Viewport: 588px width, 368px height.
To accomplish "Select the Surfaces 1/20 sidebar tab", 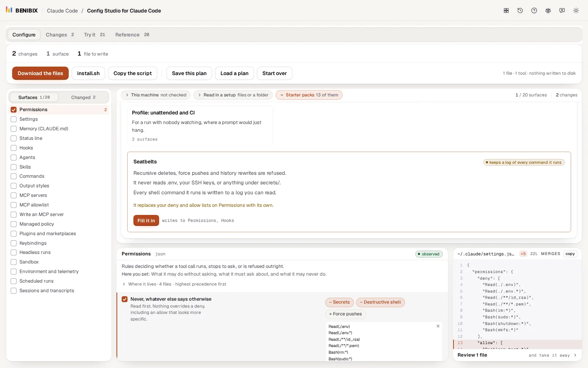I will click(x=34, y=97).
